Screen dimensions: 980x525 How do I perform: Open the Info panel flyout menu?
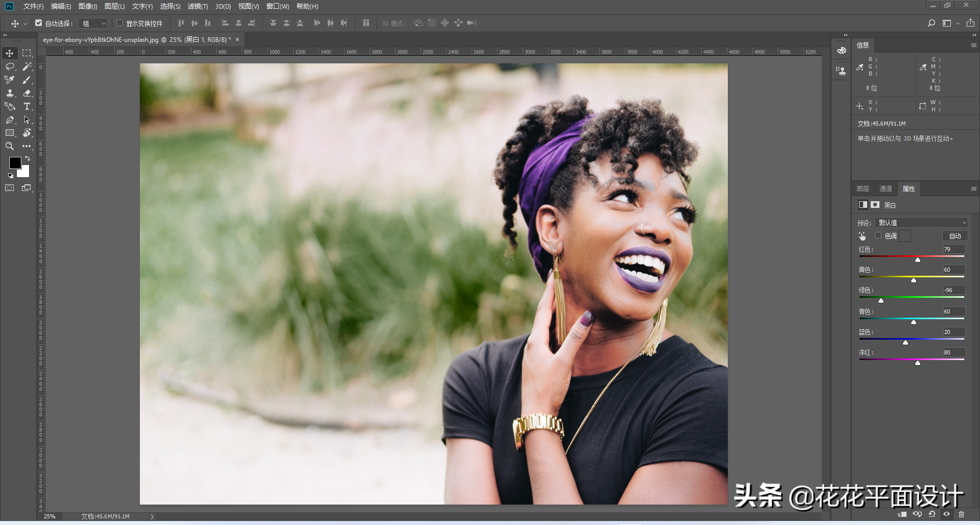point(973,45)
